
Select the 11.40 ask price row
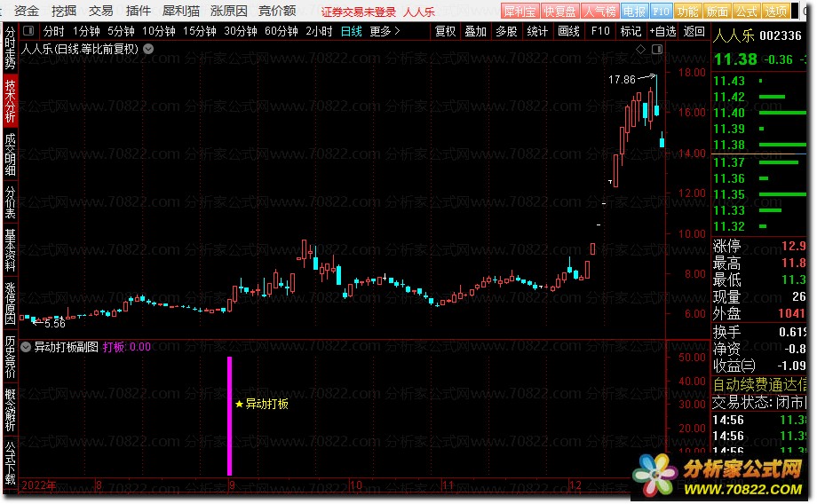tap(758, 113)
